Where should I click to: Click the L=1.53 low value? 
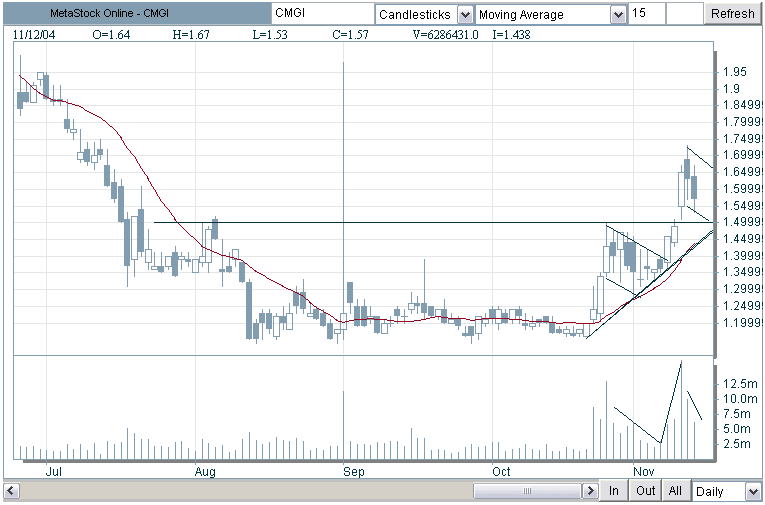point(270,35)
